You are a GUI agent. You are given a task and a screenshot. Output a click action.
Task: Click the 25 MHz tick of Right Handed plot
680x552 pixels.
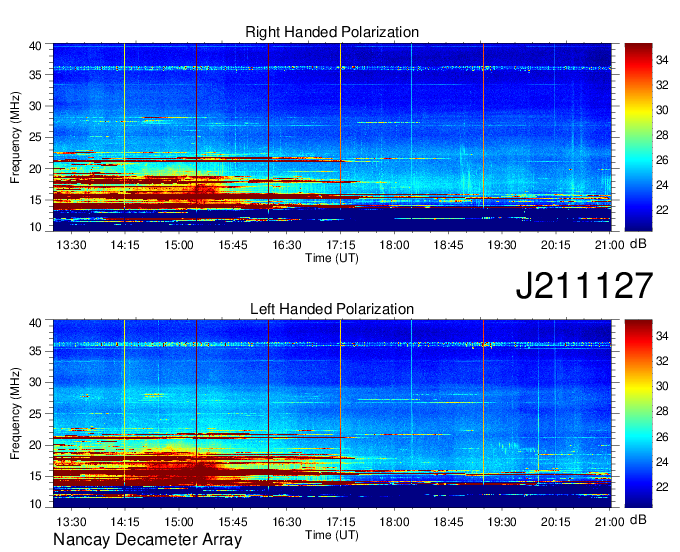click(35, 137)
